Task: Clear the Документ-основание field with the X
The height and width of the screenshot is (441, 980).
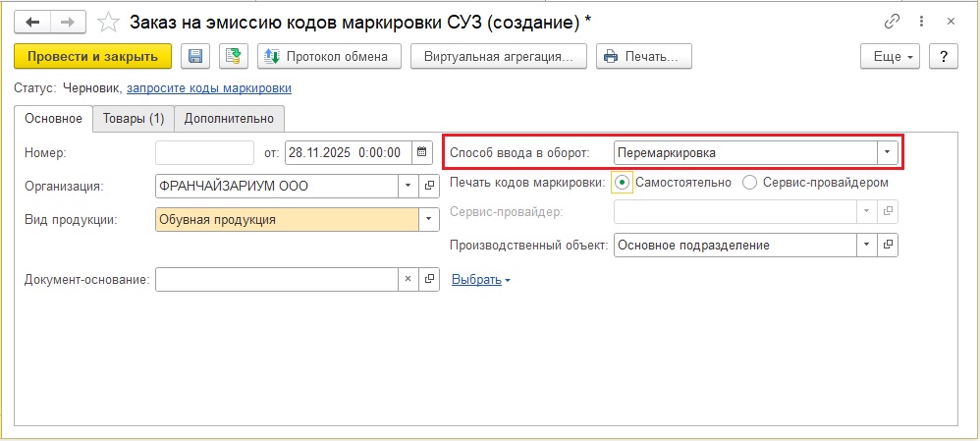Action: point(408,280)
